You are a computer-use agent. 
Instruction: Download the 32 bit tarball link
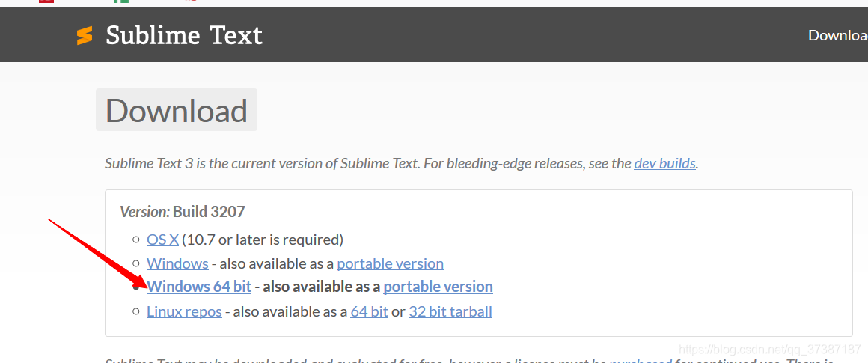point(450,311)
